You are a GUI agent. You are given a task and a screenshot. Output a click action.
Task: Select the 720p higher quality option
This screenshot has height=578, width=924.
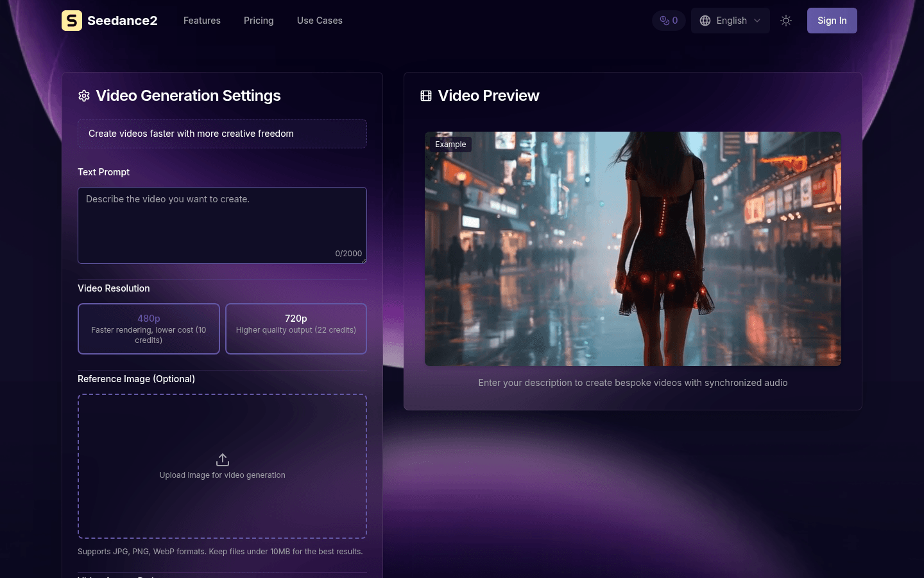(x=296, y=328)
